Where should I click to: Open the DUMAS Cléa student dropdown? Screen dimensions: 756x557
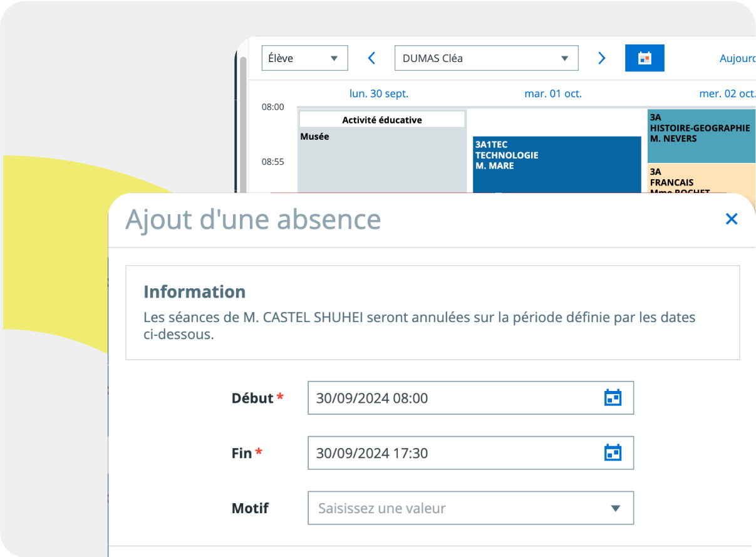point(486,58)
